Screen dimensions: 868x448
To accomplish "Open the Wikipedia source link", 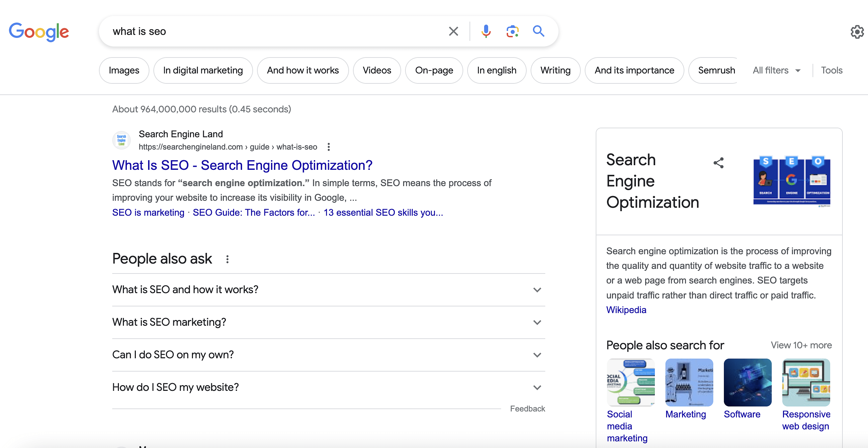I will tap(626, 310).
